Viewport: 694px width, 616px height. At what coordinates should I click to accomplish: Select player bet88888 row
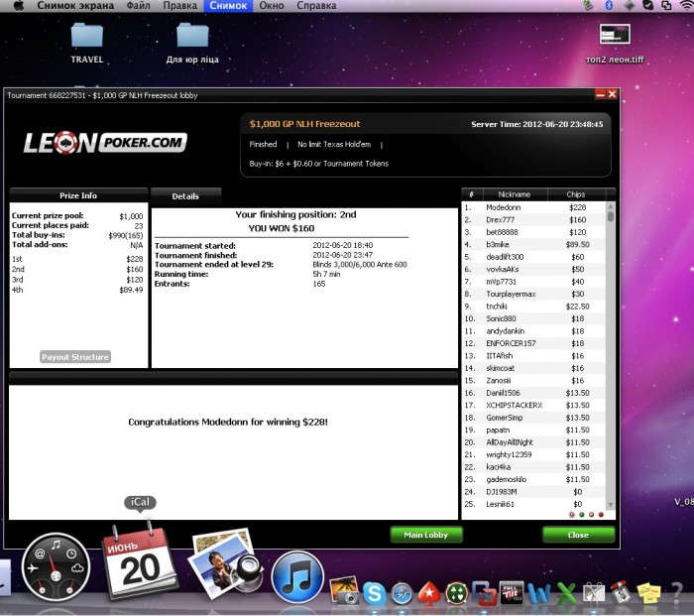(x=533, y=232)
